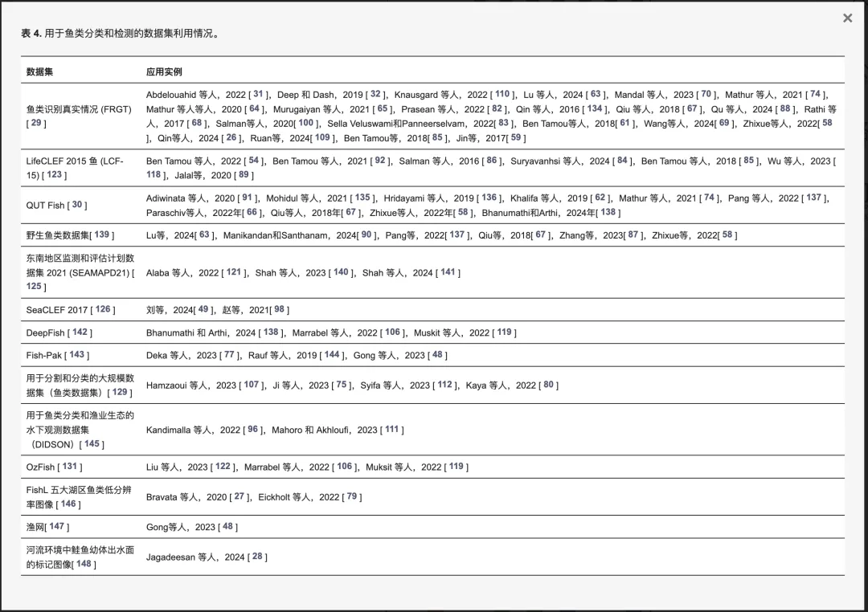Viewport: 868px width, 612px height.
Task: Click citation 134 for Qin 2016
Action: point(595,109)
